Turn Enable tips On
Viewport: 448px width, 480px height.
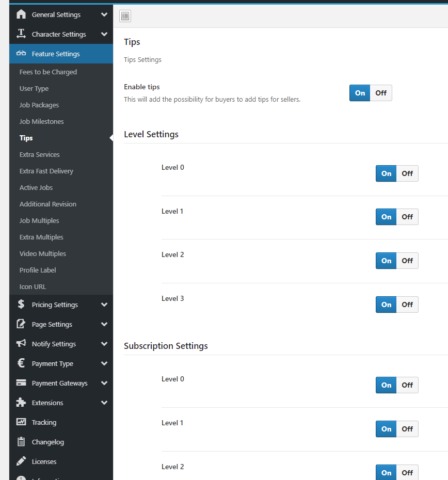[x=360, y=93]
